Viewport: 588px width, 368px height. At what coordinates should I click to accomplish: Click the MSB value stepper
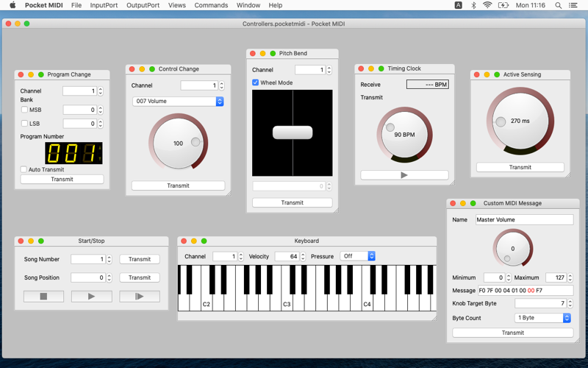pyautogui.click(x=101, y=110)
